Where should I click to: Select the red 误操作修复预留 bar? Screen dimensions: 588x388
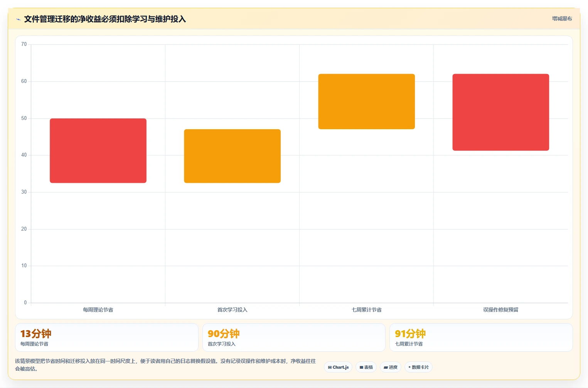click(500, 112)
